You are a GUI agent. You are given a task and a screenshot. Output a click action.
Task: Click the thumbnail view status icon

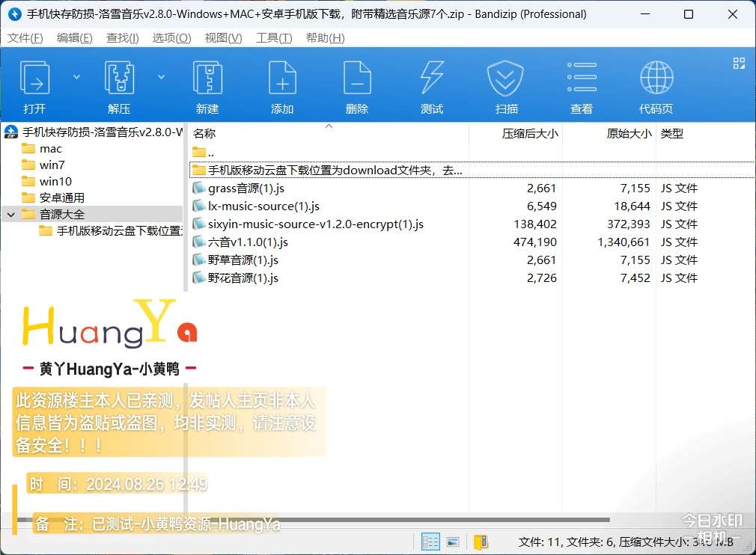(453, 542)
